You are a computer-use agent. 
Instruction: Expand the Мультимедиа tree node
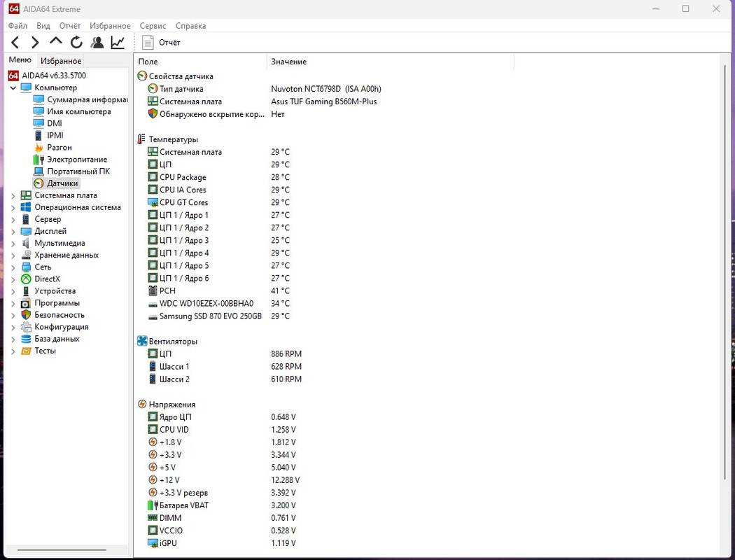click(x=13, y=244)
